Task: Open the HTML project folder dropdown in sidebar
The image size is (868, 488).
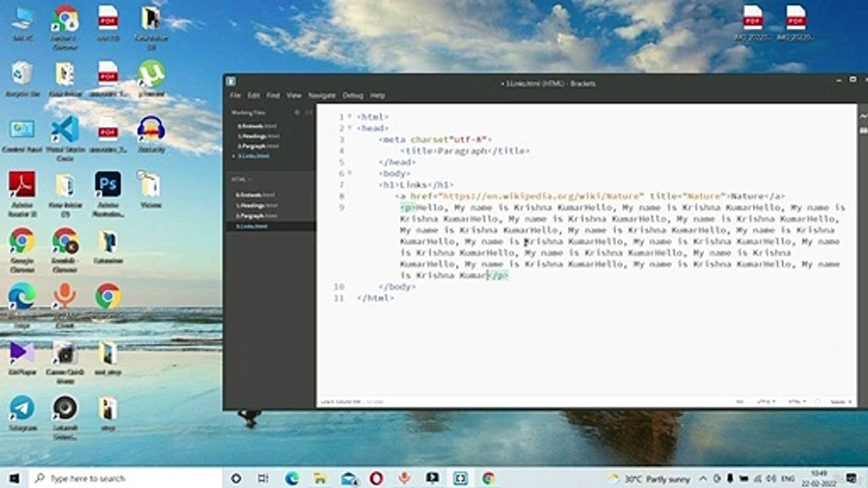Action: [241, 180]
